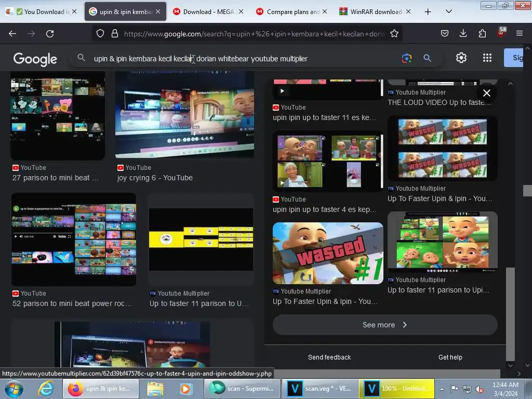Open 'THE LOUD VIDEO Up to faster' link
Image resolution: width=532 pixels, height=399 pixels.
click(x=439, y=102)
